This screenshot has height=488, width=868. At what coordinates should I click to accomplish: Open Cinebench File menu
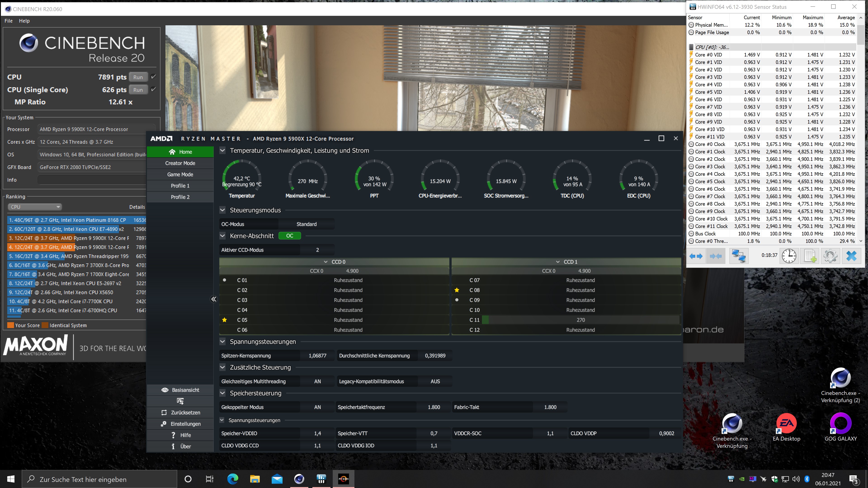coord(8,21)
